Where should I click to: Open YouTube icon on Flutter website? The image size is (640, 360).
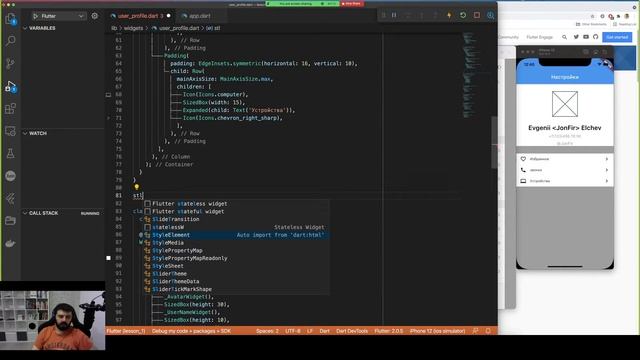click(586, 37)
